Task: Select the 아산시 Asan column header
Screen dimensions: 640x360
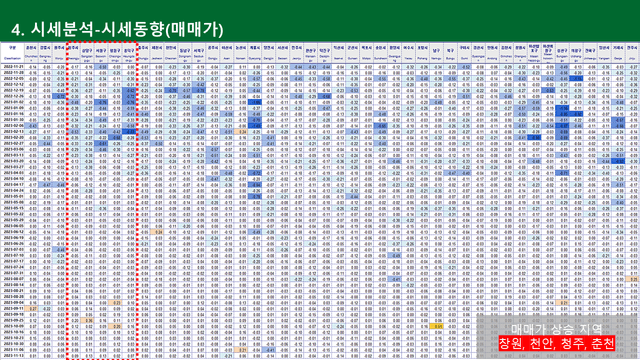Action: tap(227, 53)
